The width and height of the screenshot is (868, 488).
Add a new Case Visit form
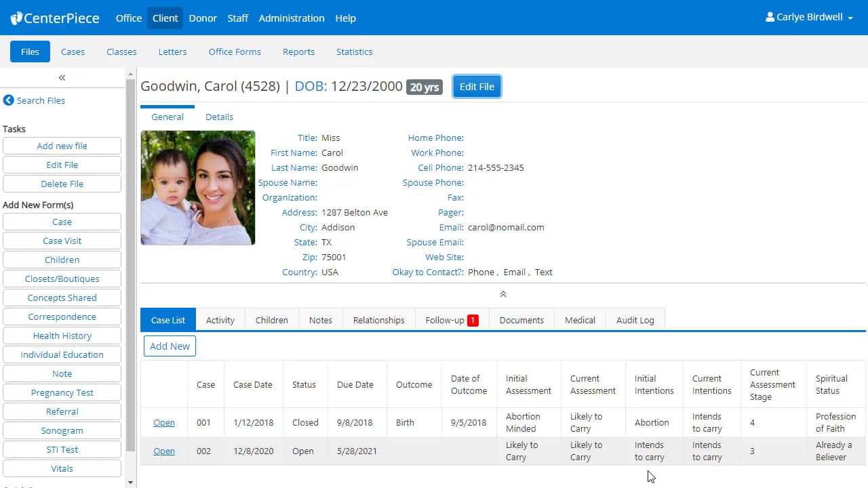pos(62,241)
